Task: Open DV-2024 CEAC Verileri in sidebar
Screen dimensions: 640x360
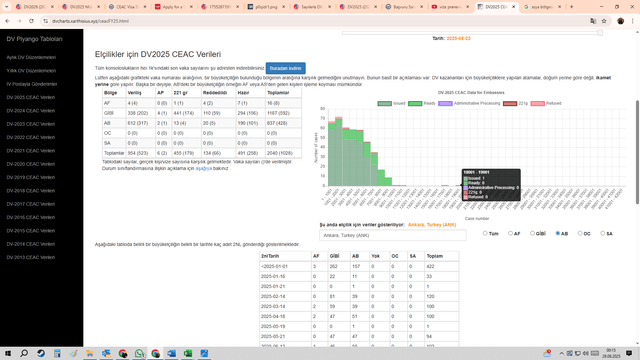Action: [31, 111]
